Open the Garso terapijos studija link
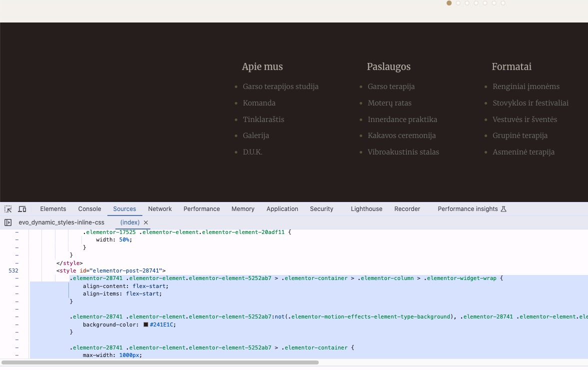The width and height of the screenshot is (588, 370). point(280,86)
